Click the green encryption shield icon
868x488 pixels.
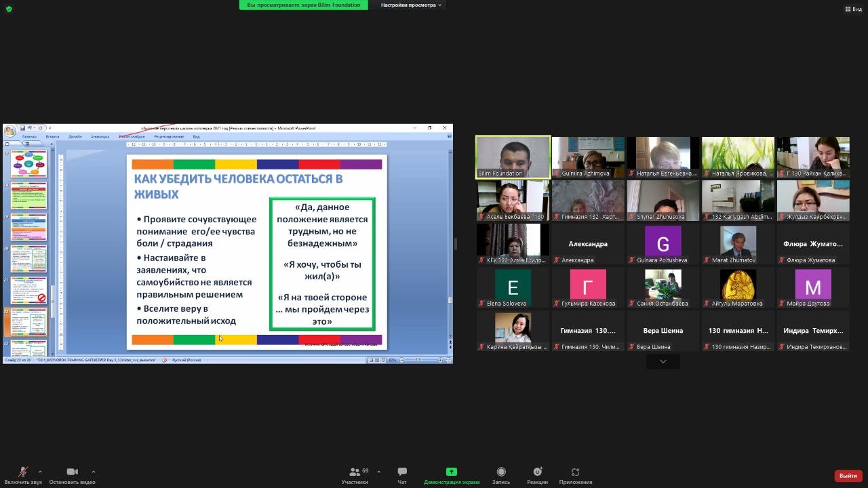pyautogui.click(x=9, y=9)
